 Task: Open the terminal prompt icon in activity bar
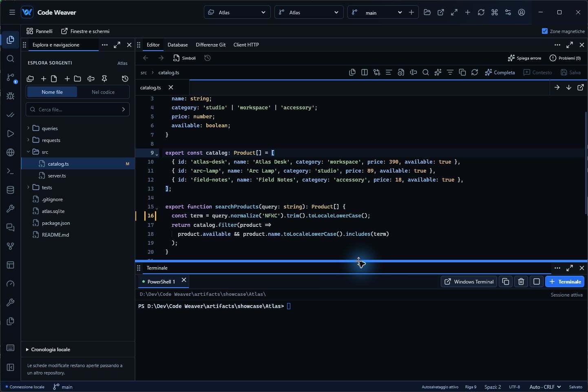11,171
